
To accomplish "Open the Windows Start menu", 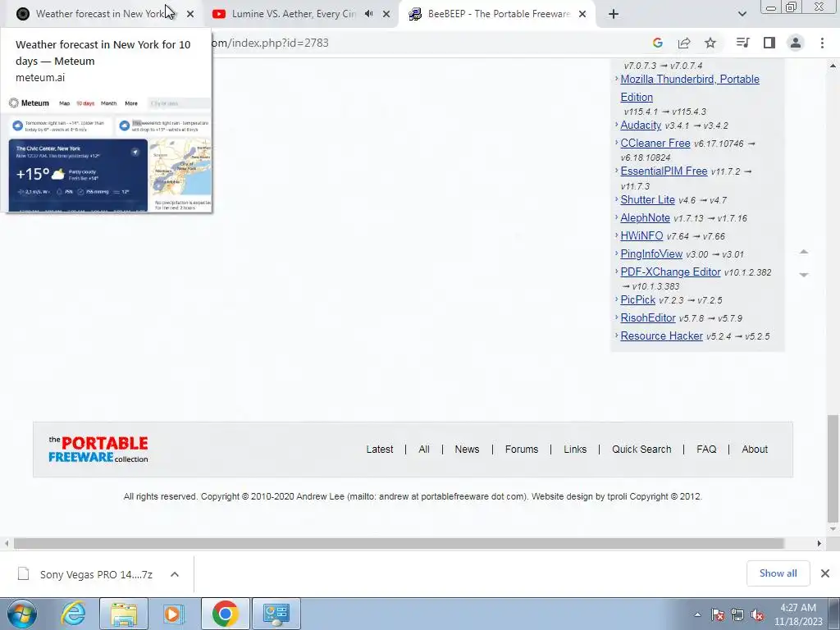I will click(22, 614).
